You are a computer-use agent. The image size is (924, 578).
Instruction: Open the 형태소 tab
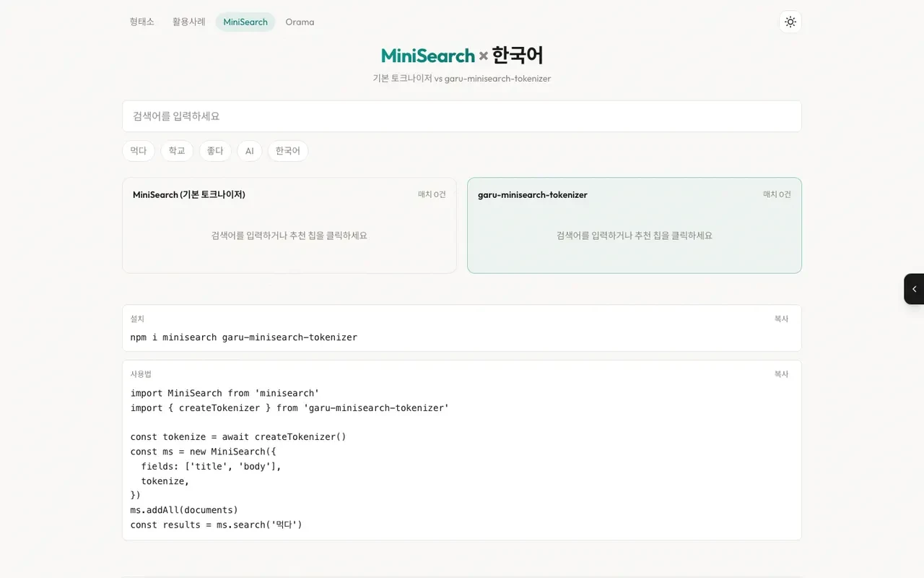[x=142, y=22]
